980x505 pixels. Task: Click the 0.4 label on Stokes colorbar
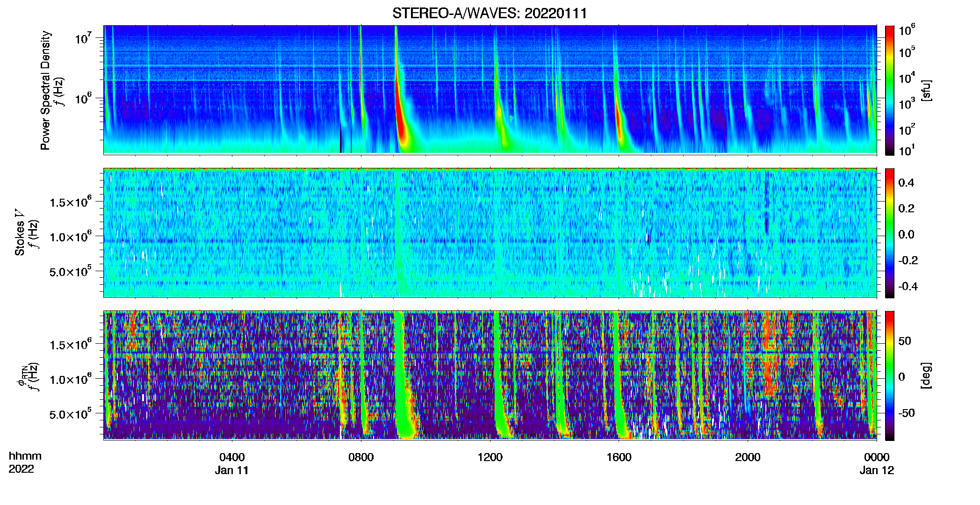[906, 183]
